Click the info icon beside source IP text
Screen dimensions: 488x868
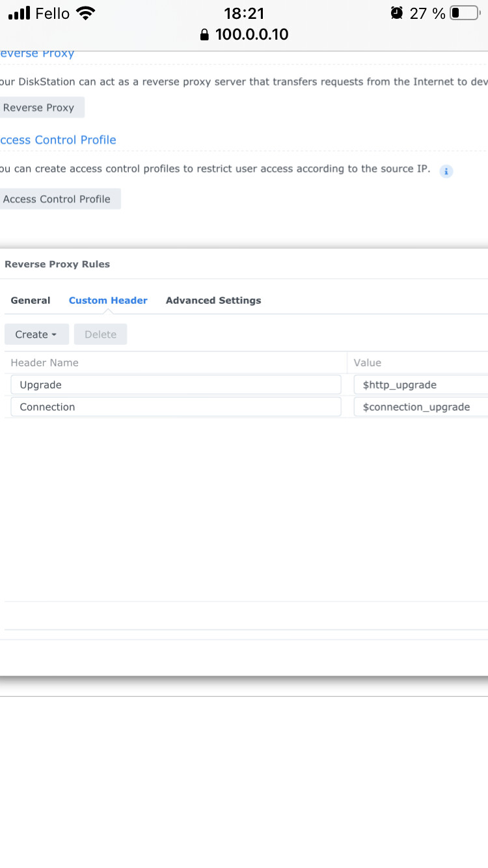tap(446, 171)
